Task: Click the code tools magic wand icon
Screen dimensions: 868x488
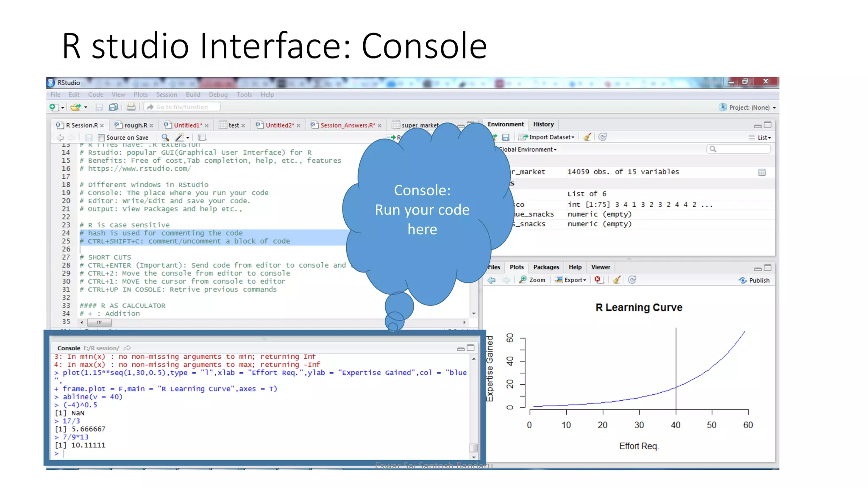Action: coord(180,137)
